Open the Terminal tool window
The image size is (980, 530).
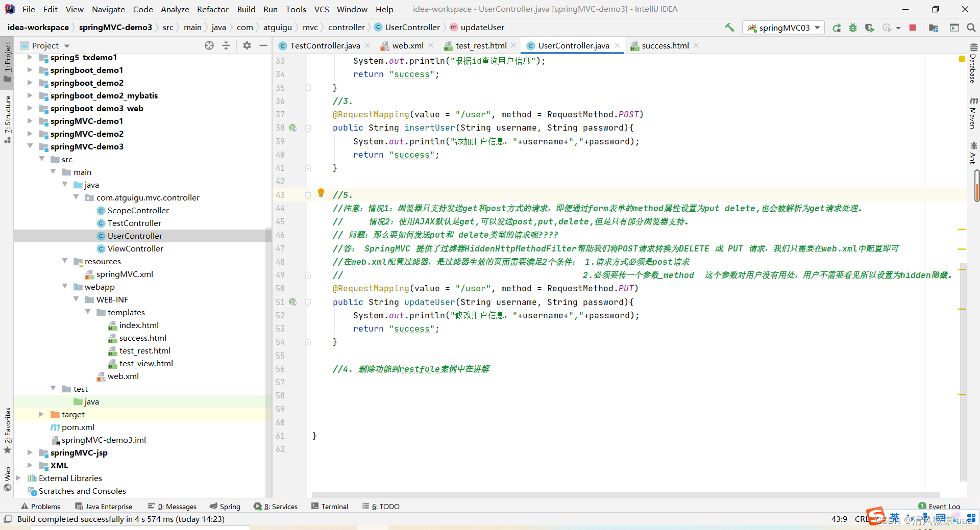tap(330, 507)
